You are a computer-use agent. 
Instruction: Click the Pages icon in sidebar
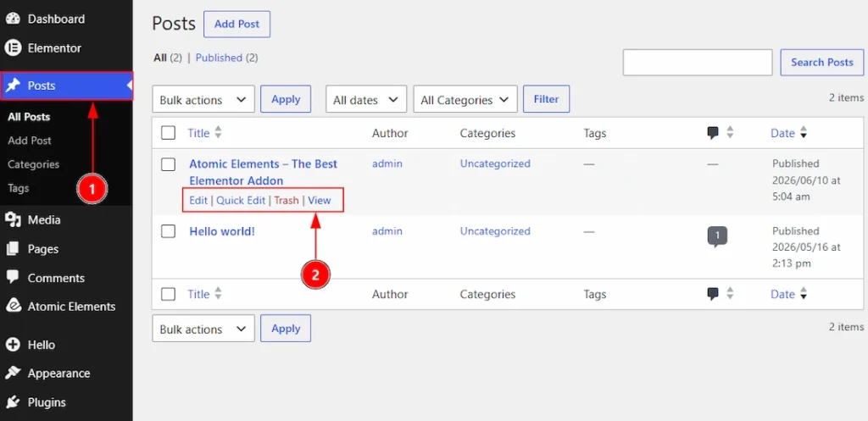(x=12, y=249)
